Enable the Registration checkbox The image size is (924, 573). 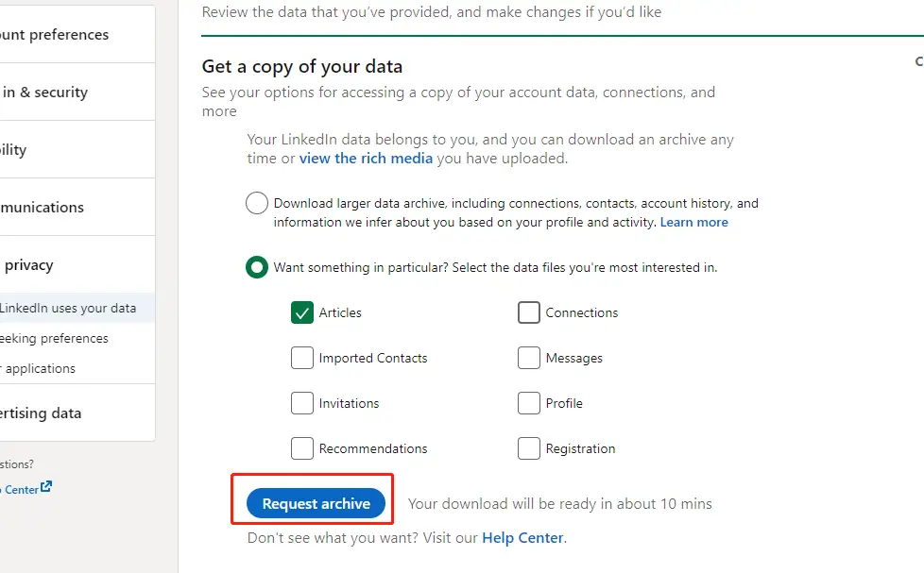click(529, 448)
